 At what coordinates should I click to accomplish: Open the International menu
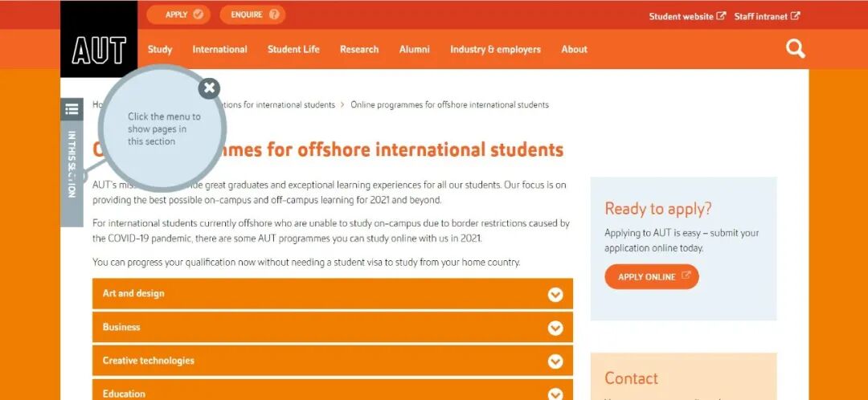[219, 49]
